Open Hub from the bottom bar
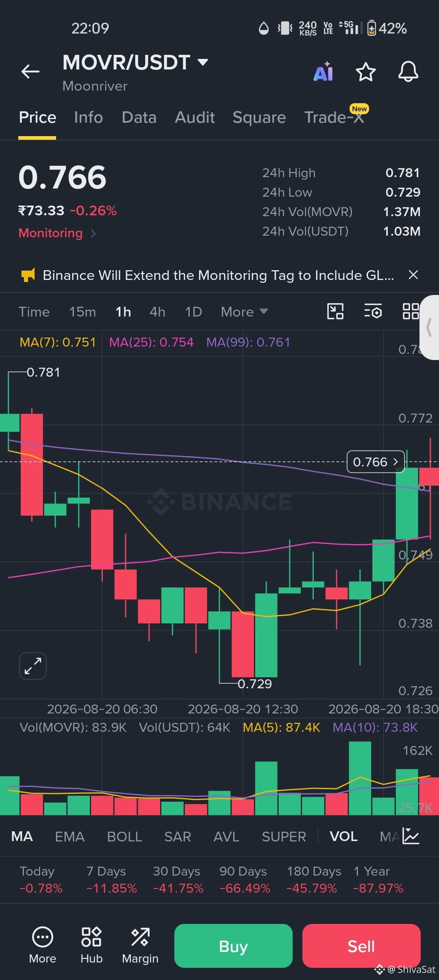Screen dimensions: 439x980 click(x=91, y=945)
